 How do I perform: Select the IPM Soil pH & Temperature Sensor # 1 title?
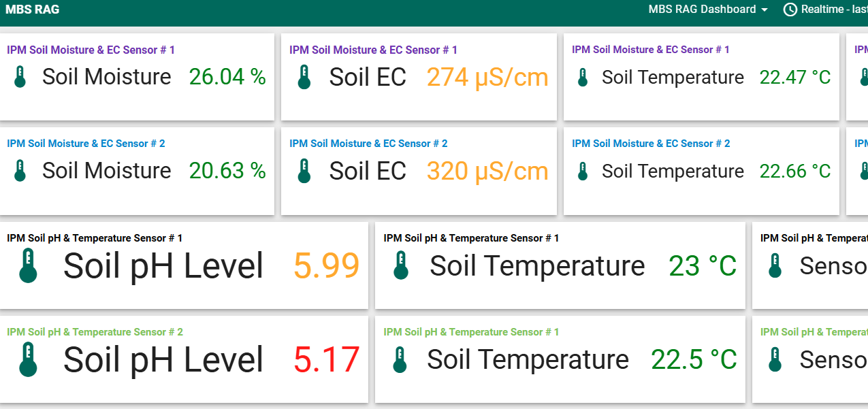(x=95, y=238)
